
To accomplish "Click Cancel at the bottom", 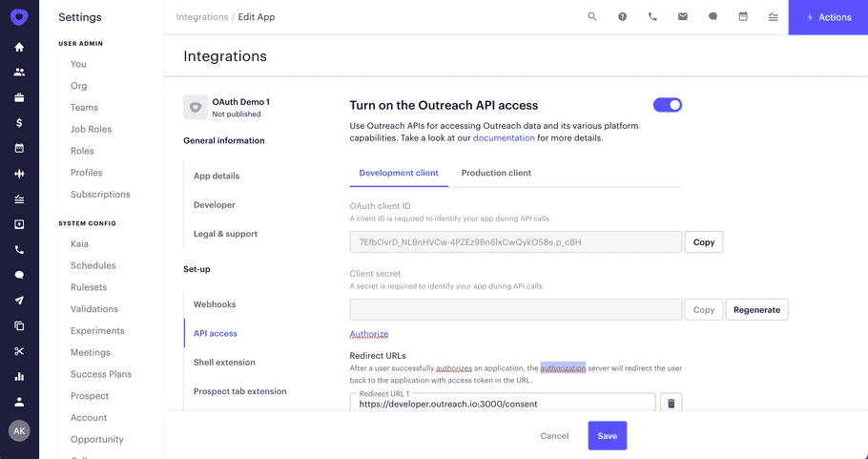I will [x=554, y=436].
